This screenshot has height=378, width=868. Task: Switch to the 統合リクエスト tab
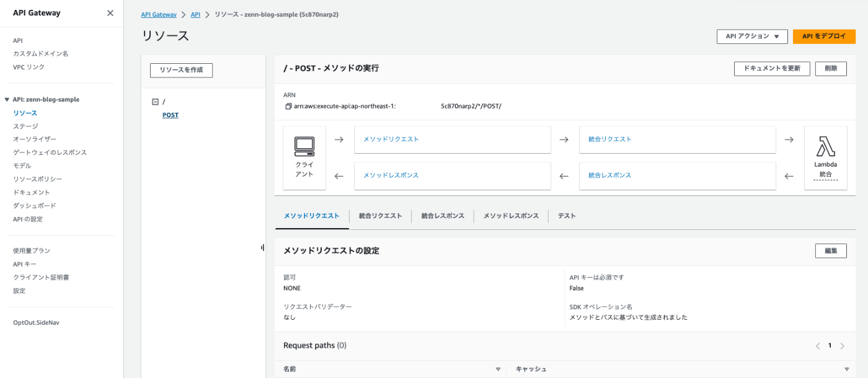[x=380, y=216]
